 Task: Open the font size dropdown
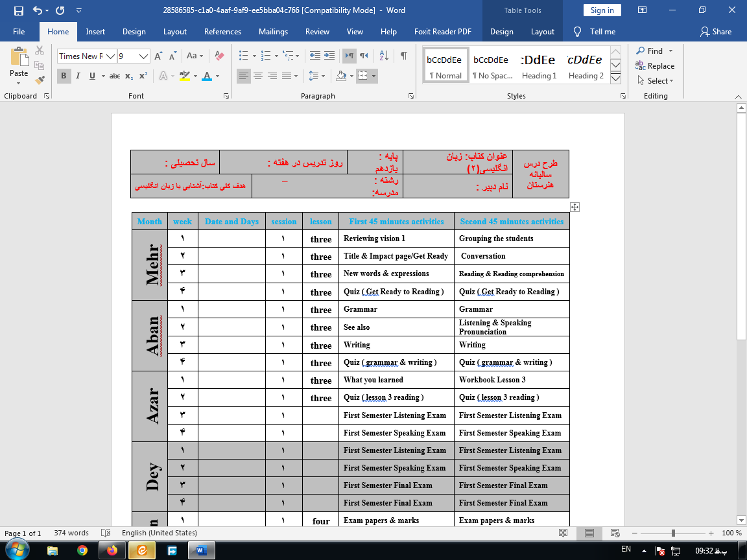(x=143, y=56)
